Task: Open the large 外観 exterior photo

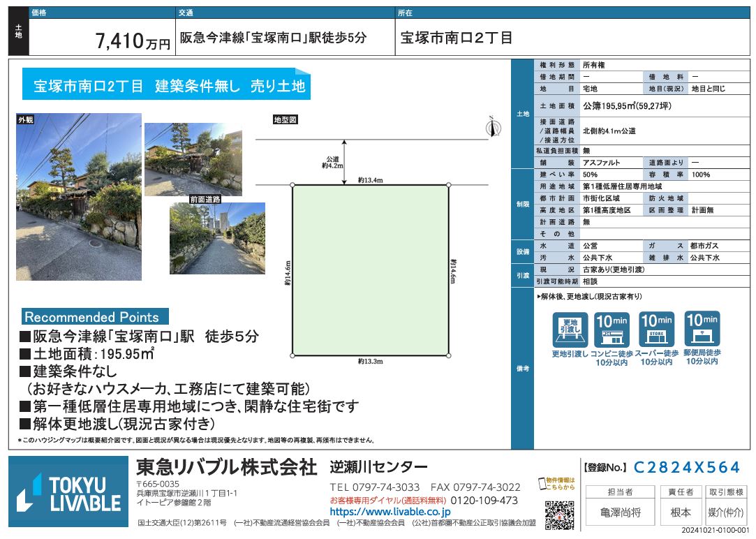Action: tap(79, 197)
